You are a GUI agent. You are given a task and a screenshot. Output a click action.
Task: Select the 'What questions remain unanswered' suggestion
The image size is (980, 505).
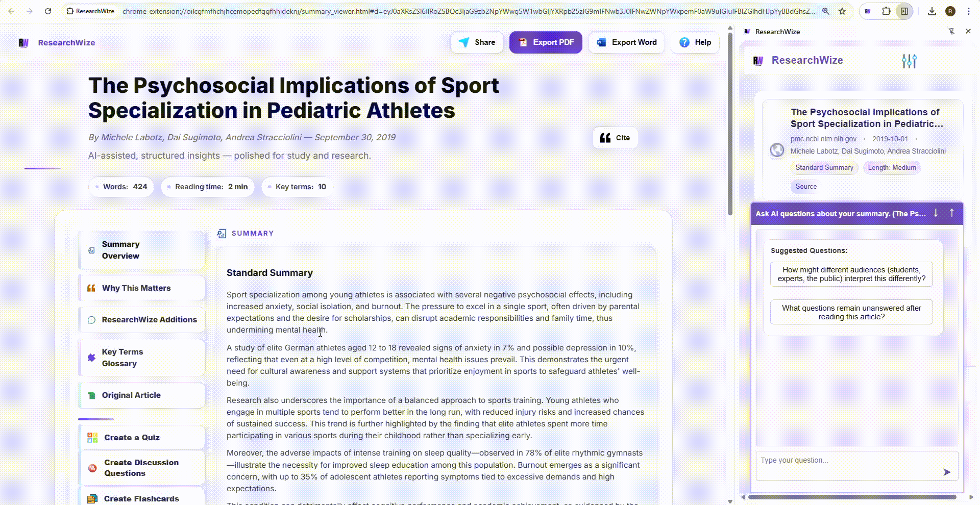tap(851, 312)
